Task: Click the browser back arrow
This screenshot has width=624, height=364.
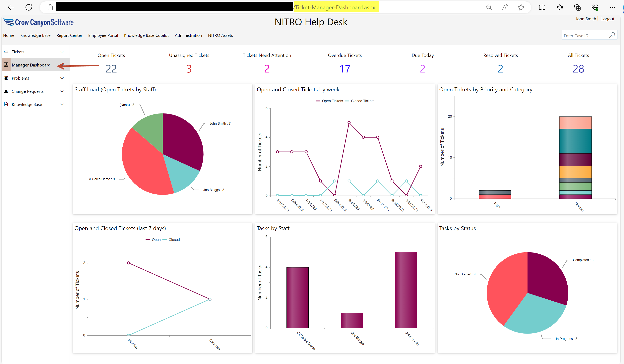Action: point(11,7)
